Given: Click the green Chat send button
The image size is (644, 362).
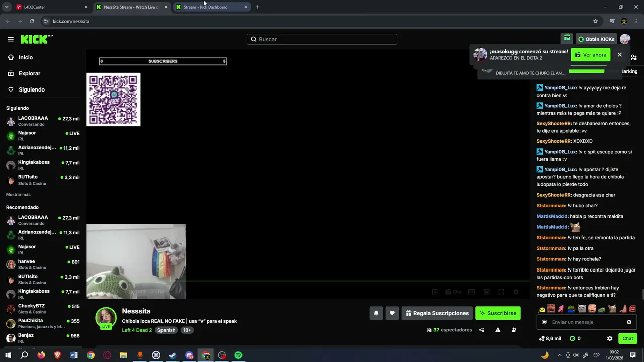Looking at the screenshot, I should 628,339.
